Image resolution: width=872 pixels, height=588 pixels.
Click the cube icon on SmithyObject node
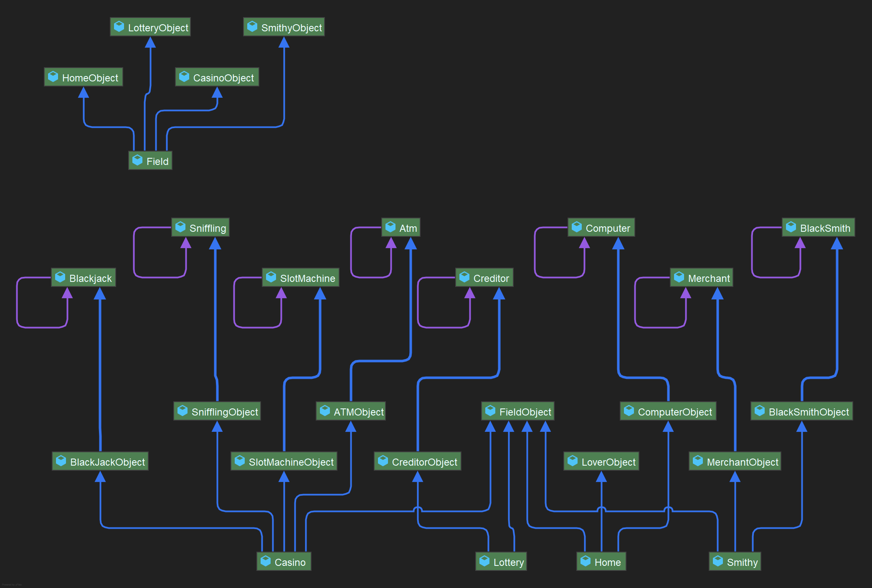pyautogui.click(x=252, y=27)
